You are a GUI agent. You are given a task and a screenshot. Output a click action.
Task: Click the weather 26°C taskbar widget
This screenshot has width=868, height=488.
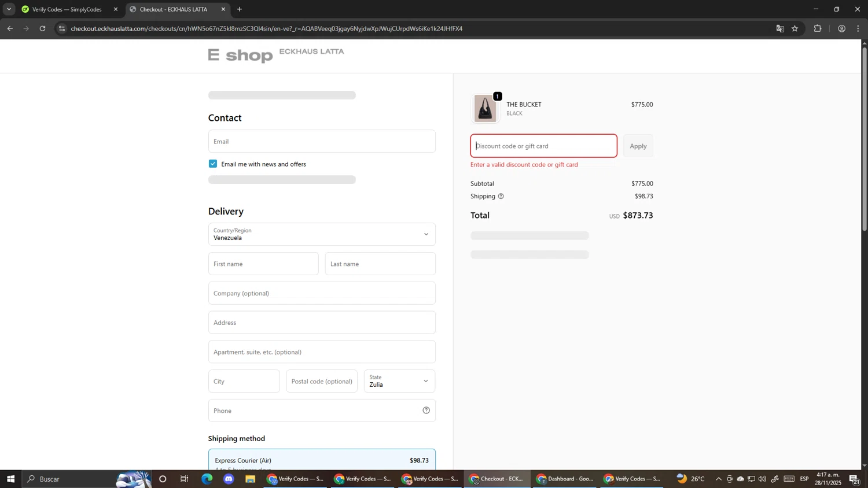tap(691, 479)
